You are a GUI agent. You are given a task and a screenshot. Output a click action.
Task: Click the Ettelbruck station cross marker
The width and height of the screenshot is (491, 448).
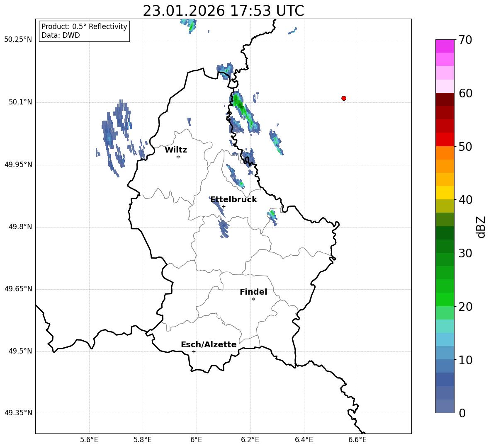click(224, 206)
